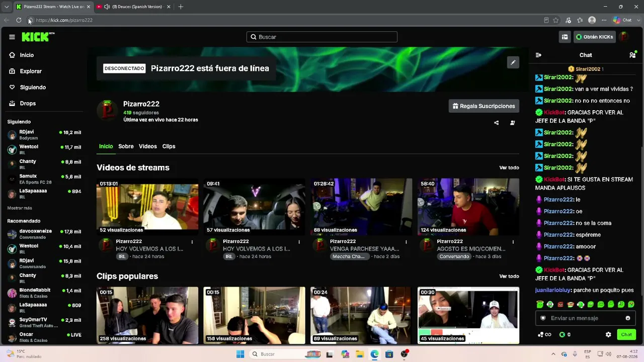Image resolution: width=644 pixels, height=362 pixels.
Task: Open options menu for VENGA PARCHESE video
Action: click(406, 242)
